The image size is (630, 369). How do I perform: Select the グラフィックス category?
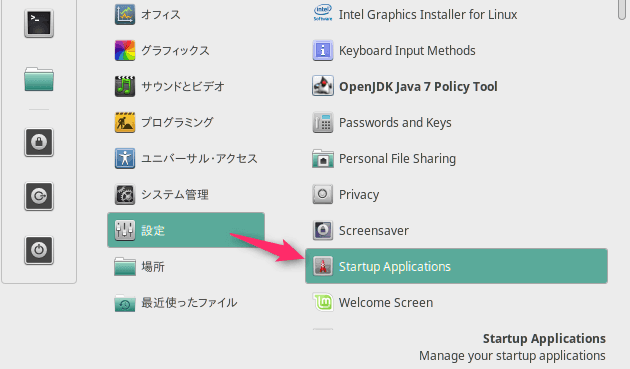click(186, 50)
